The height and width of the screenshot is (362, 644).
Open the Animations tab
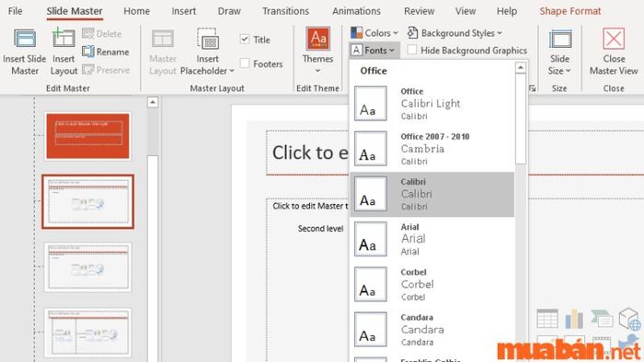[x=356, y=11]
